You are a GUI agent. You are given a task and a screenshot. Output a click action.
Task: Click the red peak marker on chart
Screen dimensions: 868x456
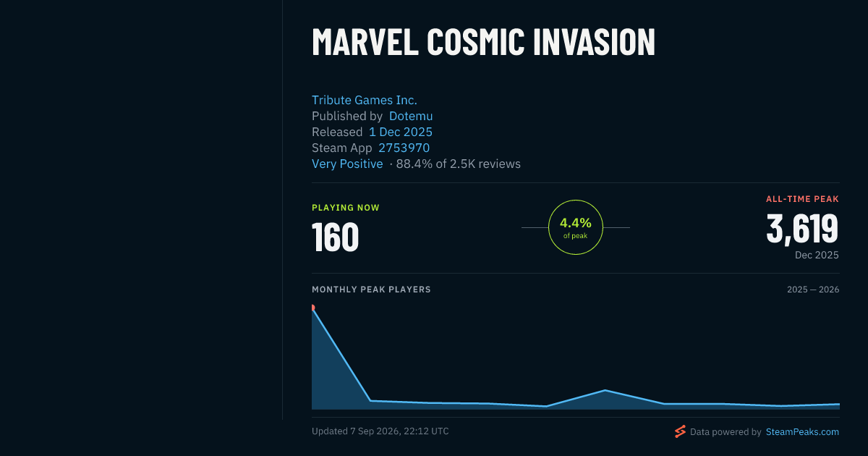click(x=312, y=308)
